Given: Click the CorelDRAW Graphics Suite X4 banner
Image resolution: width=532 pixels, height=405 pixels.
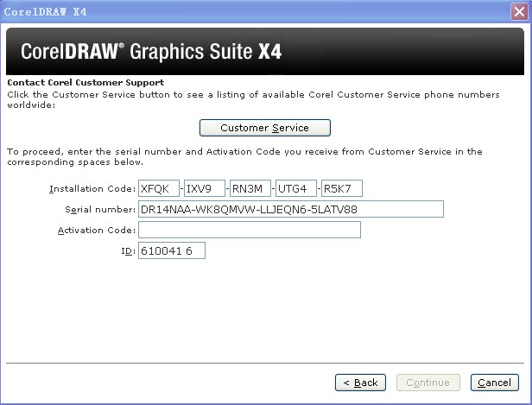Looking at the screenshot, I should pyautogui.click(x=151, y=52).
